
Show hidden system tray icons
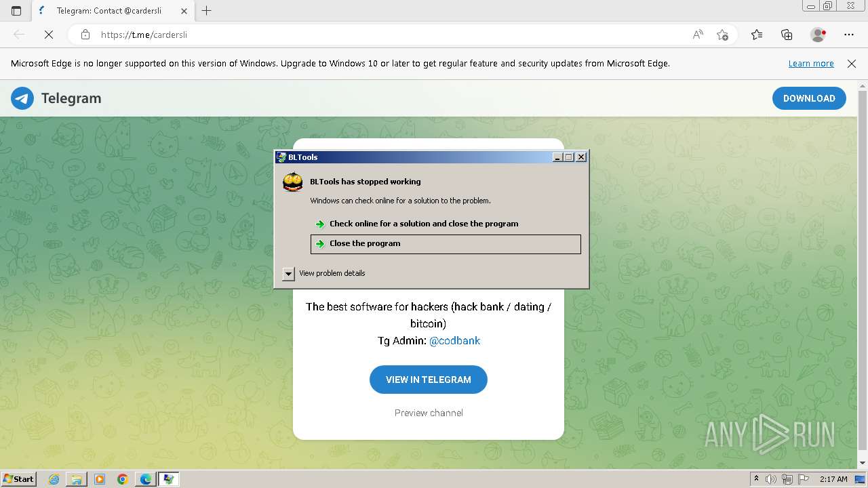(756, 479)
